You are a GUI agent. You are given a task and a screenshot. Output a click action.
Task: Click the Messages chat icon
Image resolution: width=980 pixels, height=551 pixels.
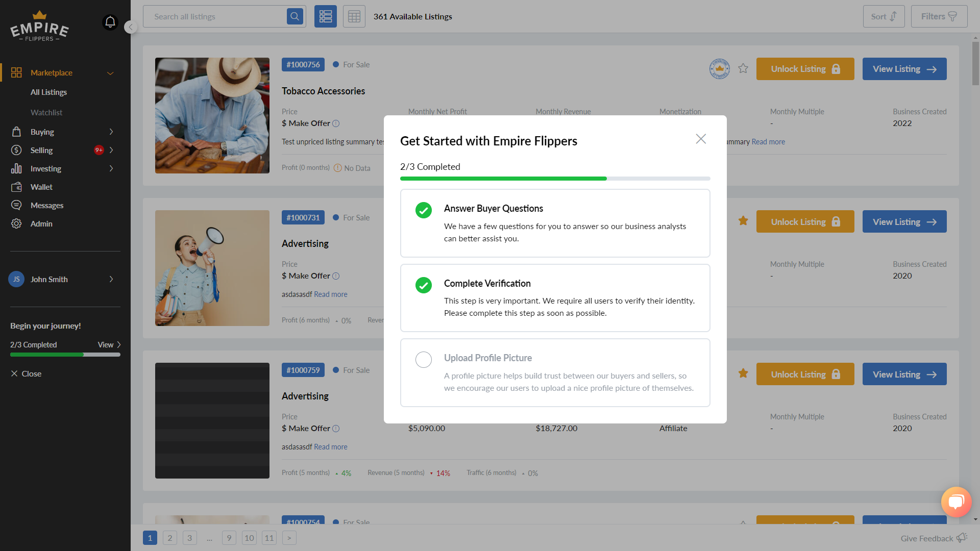point(16,205)
